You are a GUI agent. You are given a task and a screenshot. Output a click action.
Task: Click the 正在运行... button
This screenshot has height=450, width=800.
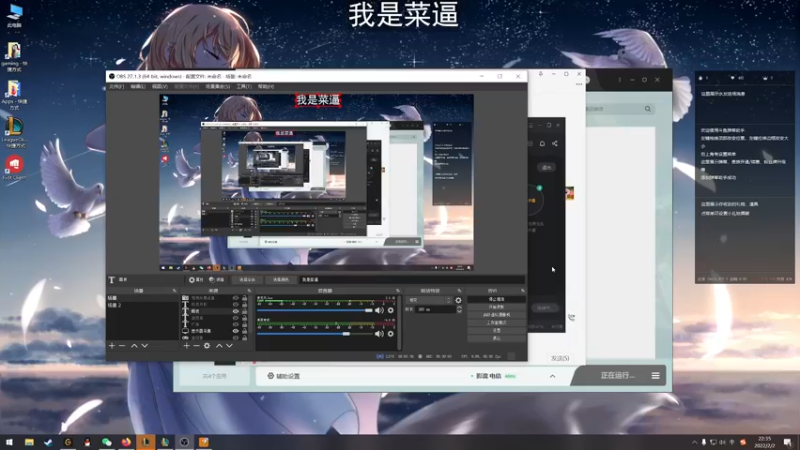coord(618,376)
